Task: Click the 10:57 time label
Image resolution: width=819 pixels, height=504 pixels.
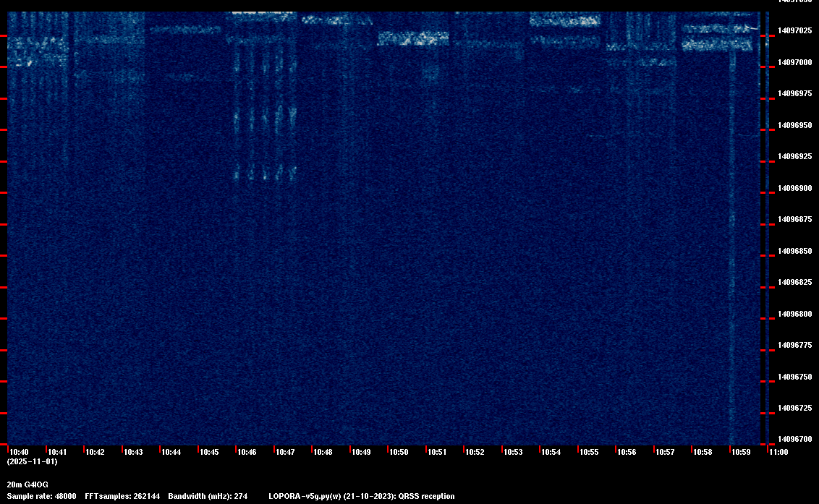Action: pos(665,452)
